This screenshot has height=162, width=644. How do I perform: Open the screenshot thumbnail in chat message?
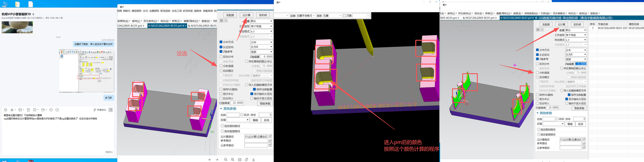[87, 71]
